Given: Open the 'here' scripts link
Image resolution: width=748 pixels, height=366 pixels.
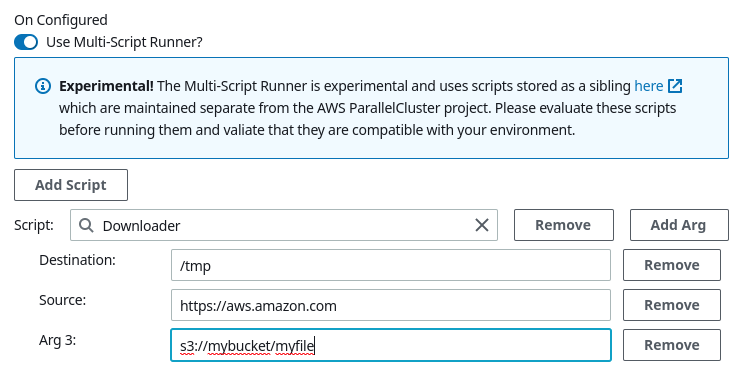Looking at the screenshot, I should [x=648, y=86].
